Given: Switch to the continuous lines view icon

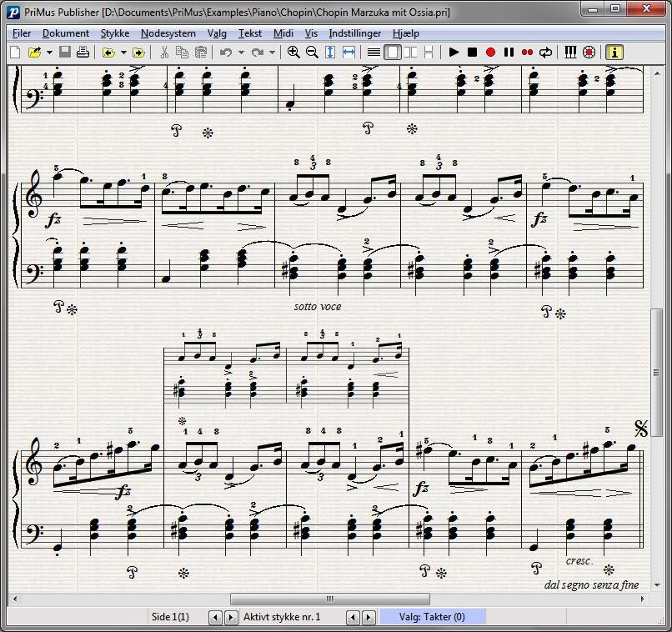Looking at the screenshot, I should pos(374,53).
